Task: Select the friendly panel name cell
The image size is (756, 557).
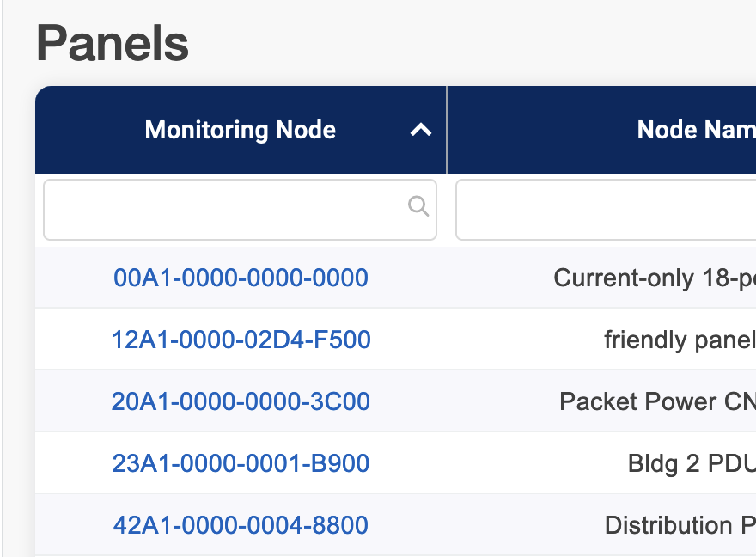Action: click(679, 340)
